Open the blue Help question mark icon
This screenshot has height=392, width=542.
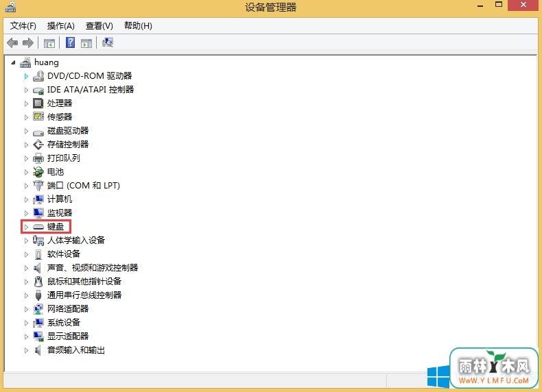(x=70, y=42)
